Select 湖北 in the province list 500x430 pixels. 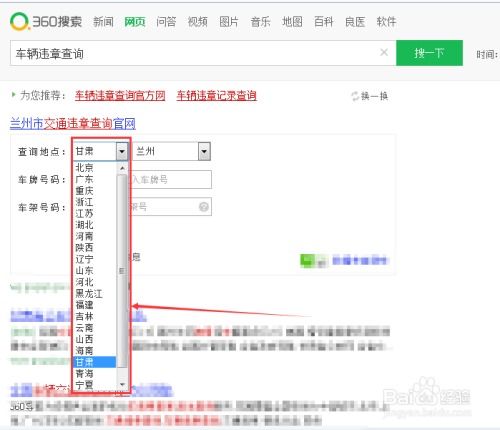[x=95, y=225]
